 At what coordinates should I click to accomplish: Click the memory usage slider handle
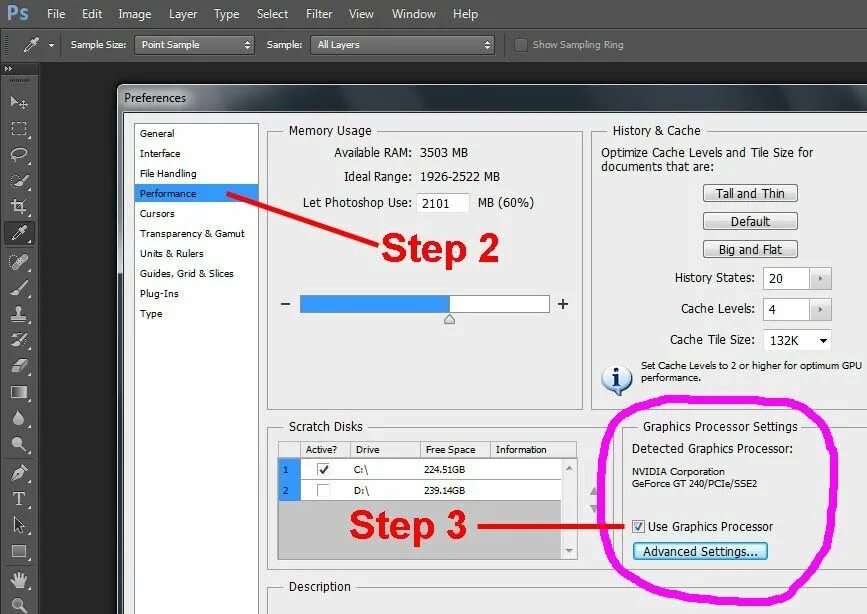coord(450,319)
